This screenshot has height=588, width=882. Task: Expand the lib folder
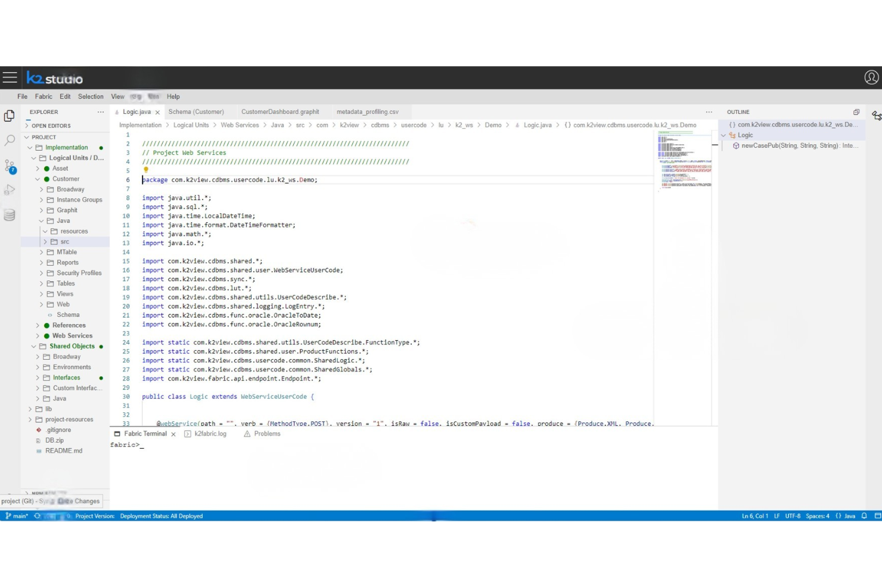click(30, 409)
